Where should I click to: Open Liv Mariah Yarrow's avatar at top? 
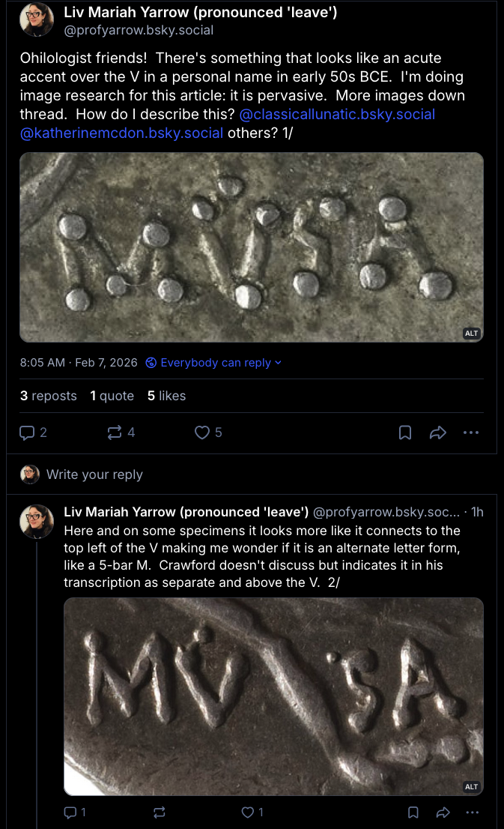pyautogui.click(x=37, y=20)
